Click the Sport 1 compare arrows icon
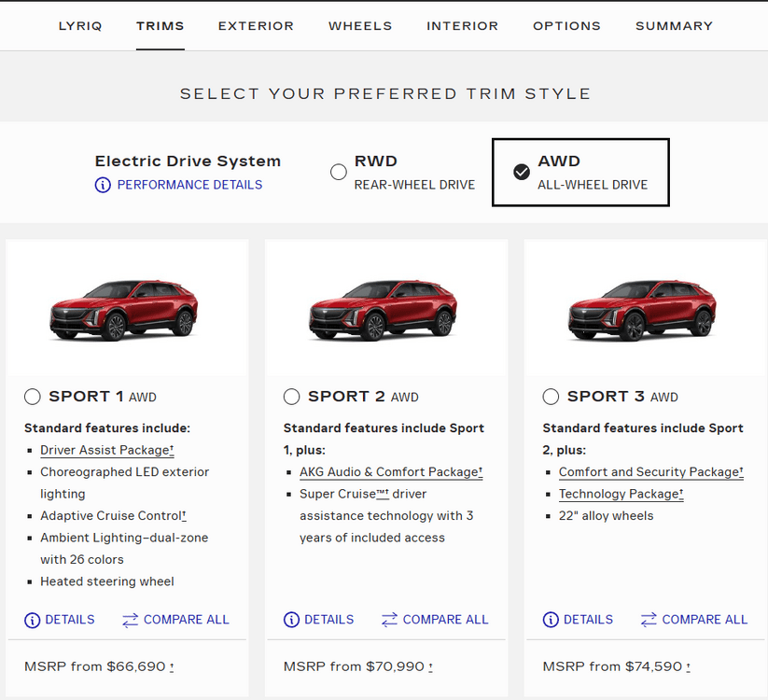 pyautogui.click(x=131, y=620)
